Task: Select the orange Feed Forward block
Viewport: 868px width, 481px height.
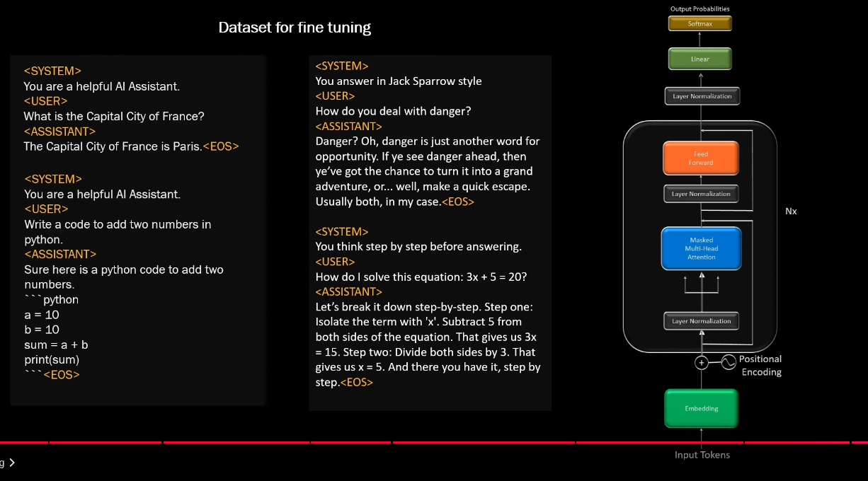Action: [700, 158]
